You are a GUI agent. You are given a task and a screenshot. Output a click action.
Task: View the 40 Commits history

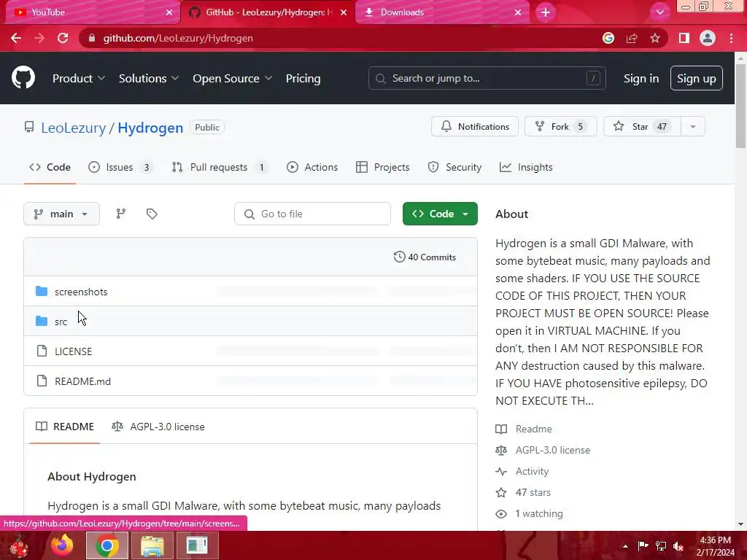pyautogui.click(x=425, y=257)
